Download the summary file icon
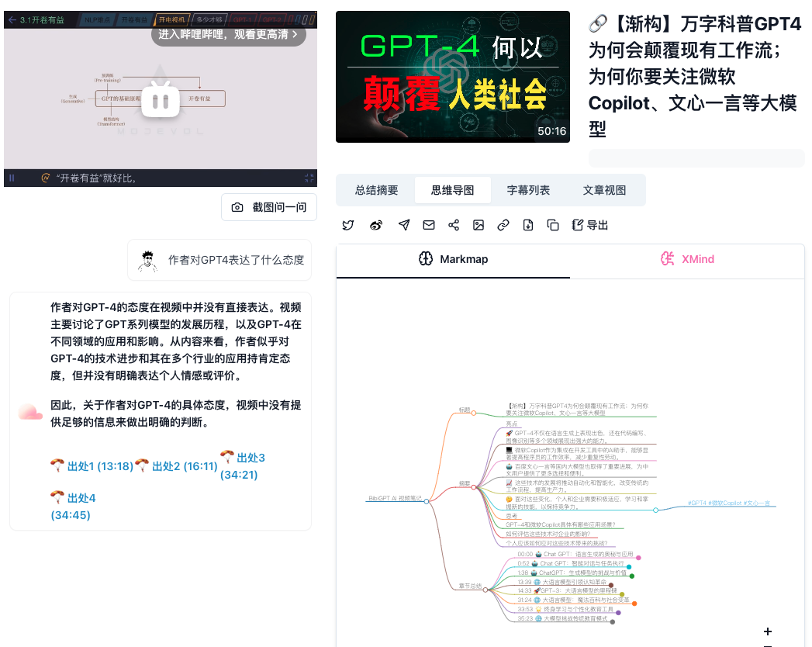This screenshot has width=812, height=647. pos(528,225)
